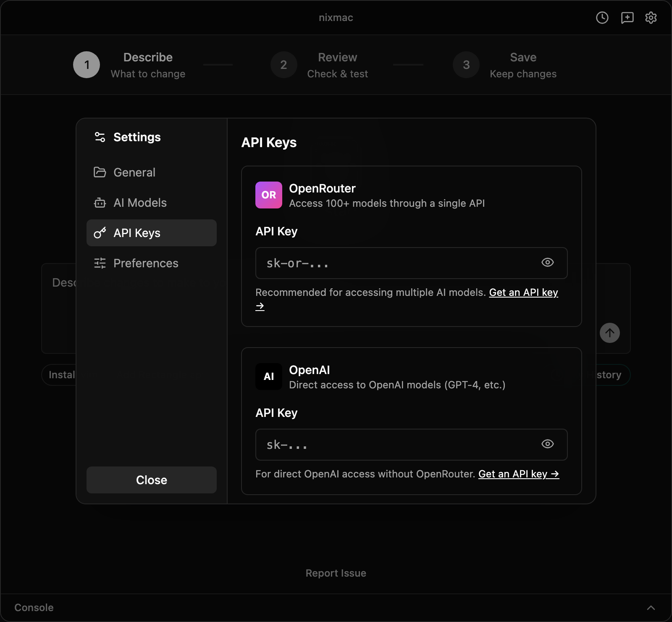The width and height of the screenshot is (672, 622).
Task: Click the Settings sliders icon in dialog header
Action: click(100, 137)
